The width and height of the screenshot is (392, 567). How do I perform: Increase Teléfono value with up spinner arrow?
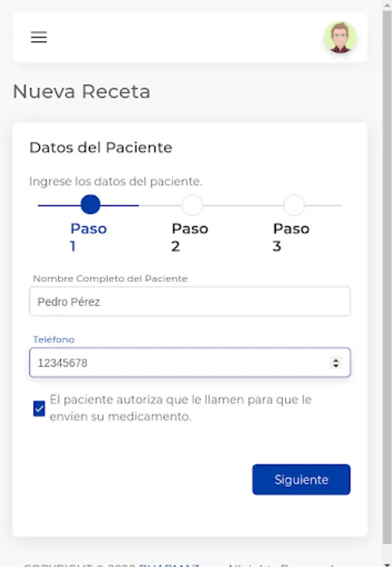tap(336, 360)
